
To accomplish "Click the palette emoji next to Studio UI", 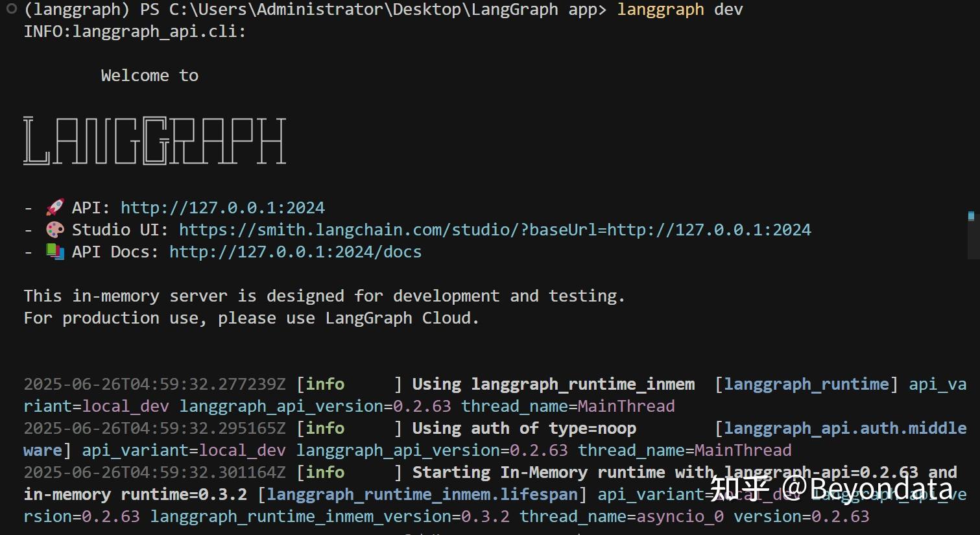I will pyautogui.click(x=55, y=230).
